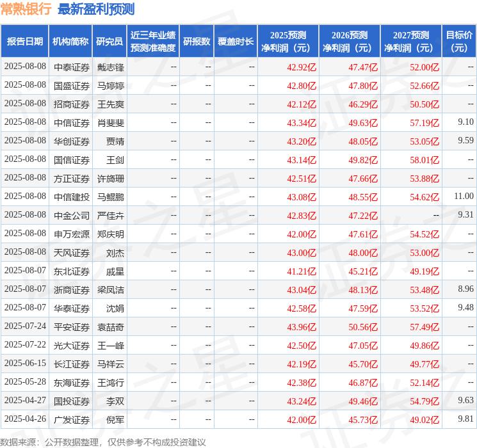The width and height of the screenshot is (477, 448).
Task: Select the 东海证券 institution cell
Action: (x=72, y=383)
